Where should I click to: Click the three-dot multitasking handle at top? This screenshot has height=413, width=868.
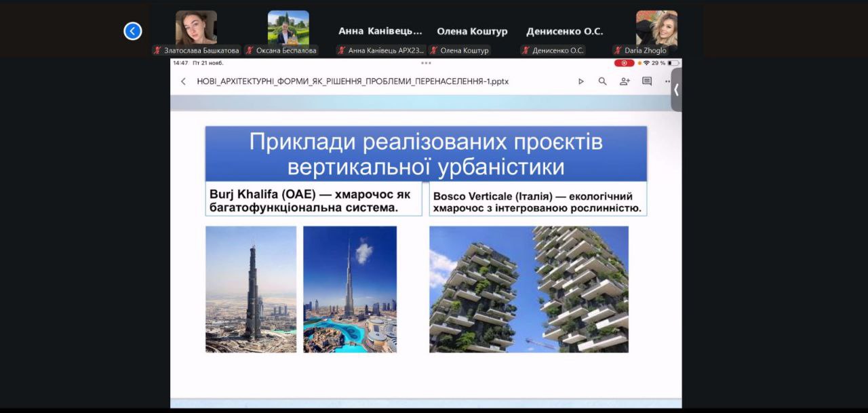426,63
